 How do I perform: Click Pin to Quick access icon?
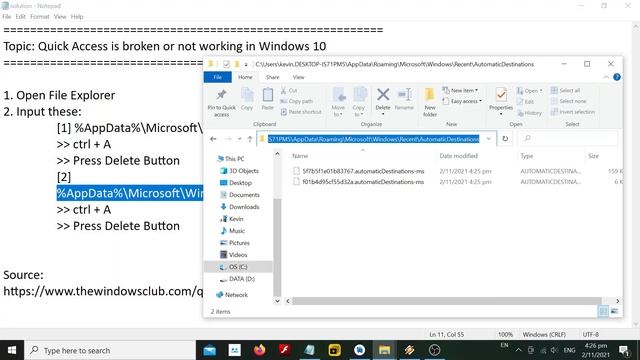[x=221, y=103]
